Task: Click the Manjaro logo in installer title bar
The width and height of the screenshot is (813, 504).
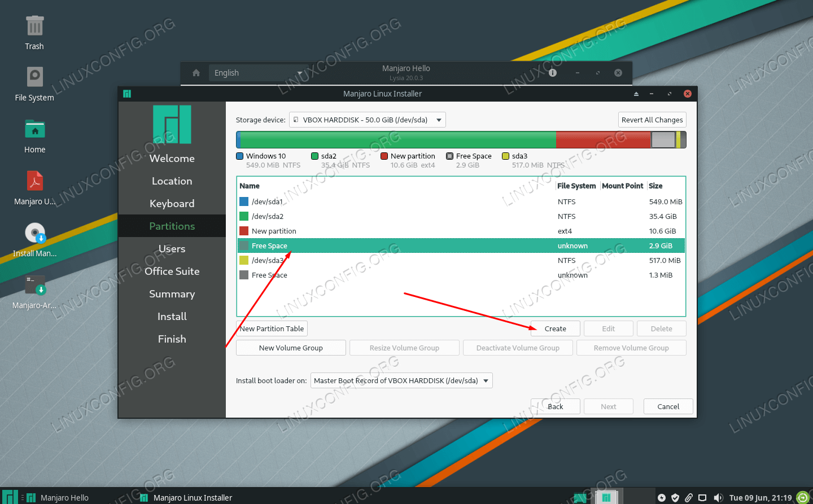Action: pyautogui.click(x=127, y=94)
